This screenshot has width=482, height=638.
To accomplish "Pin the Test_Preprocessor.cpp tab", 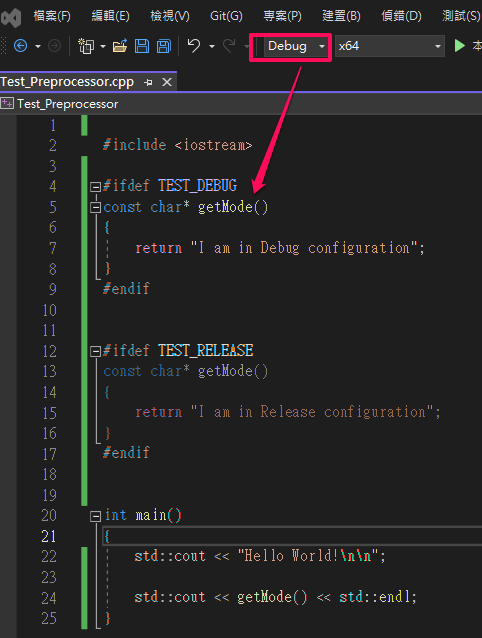I will pos(148,83).
